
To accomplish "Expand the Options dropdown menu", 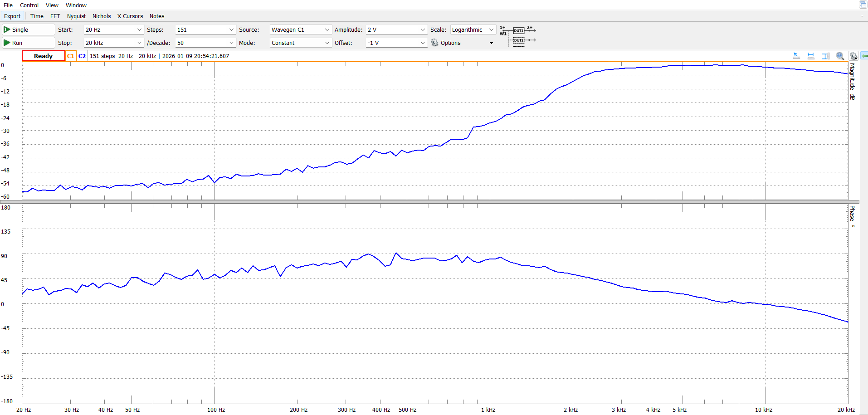I will pyautogui.click(x=491, y=43).
